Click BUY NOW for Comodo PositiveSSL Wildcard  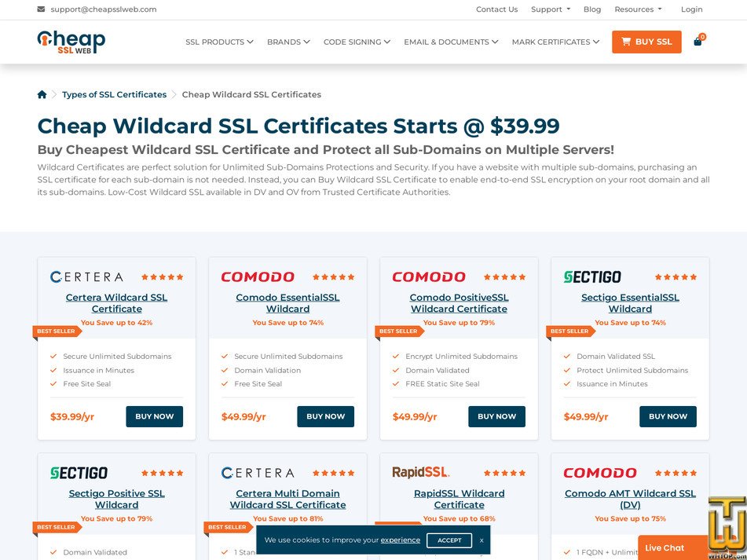(x=496, y=416)
